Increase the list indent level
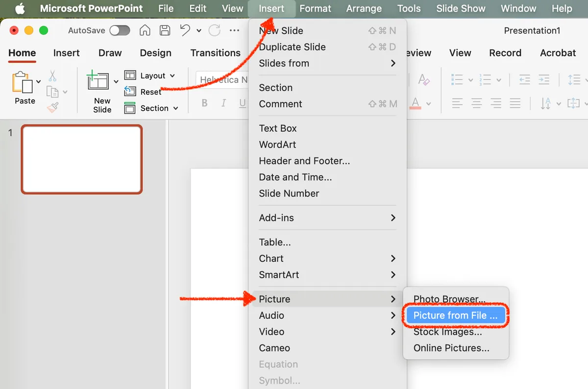Viewport: 588px width, 389px height. point(543,80)
